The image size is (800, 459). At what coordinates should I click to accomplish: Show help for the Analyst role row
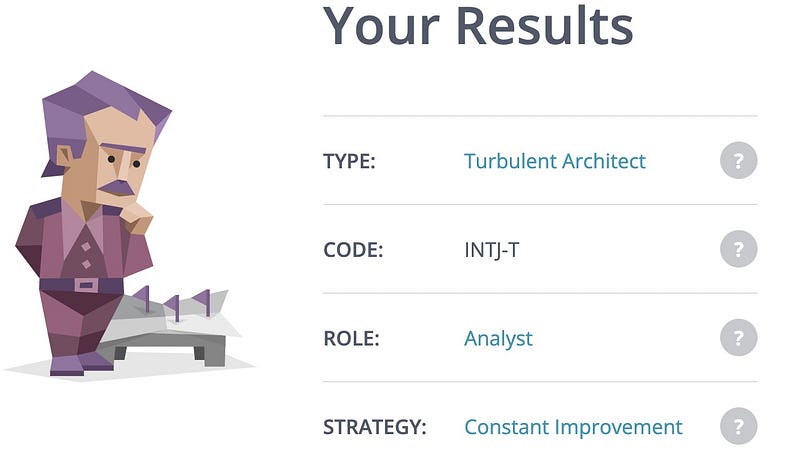738,338
